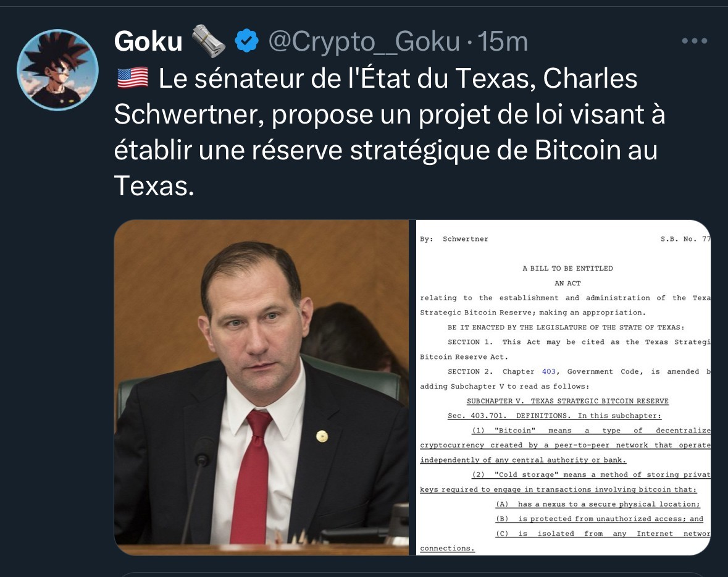Screen dimensions: 728x577
Task: Click the "By: Schwertner" line in the document
Action: (454, 239)
